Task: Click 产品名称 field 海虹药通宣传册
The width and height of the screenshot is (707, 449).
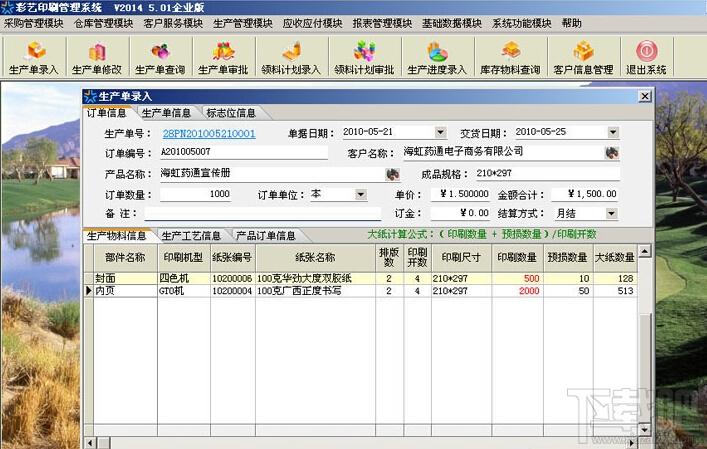Action: coord(271,174)
